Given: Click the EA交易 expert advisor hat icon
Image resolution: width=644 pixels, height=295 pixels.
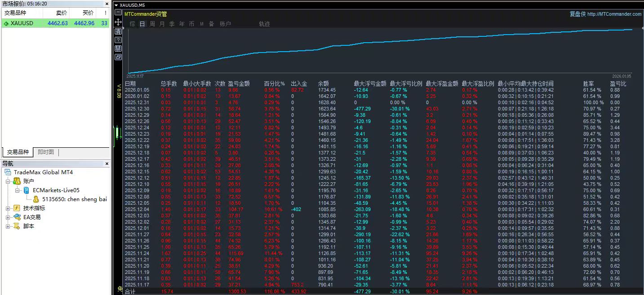Looking at the screenshot, I should click(x=17, y=217).
